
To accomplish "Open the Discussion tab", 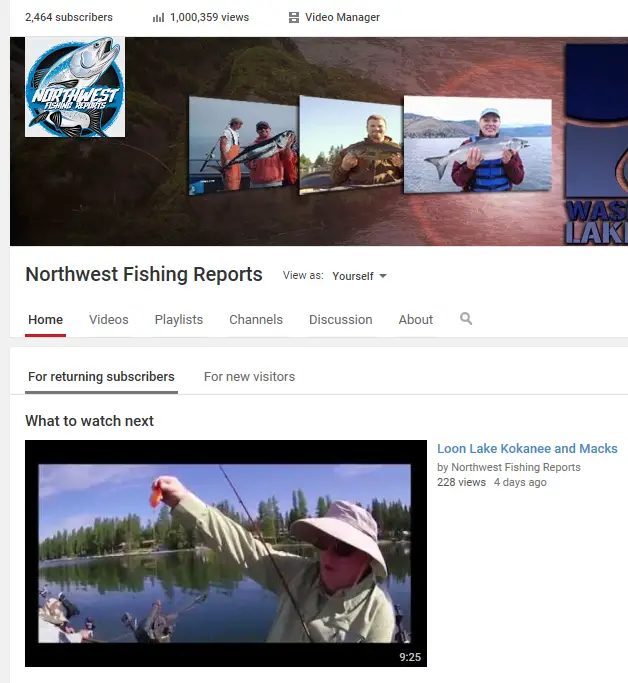I will pyautogui.click(x=340, y=320).
